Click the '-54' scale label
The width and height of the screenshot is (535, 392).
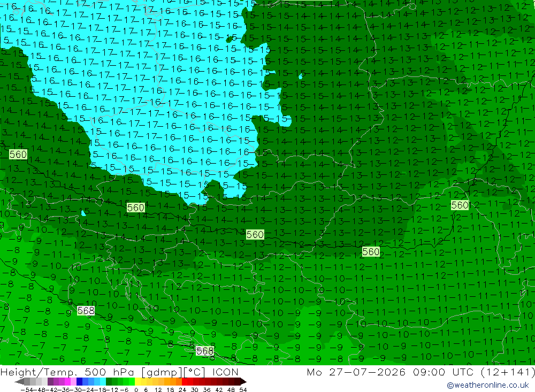pos(27,390)
